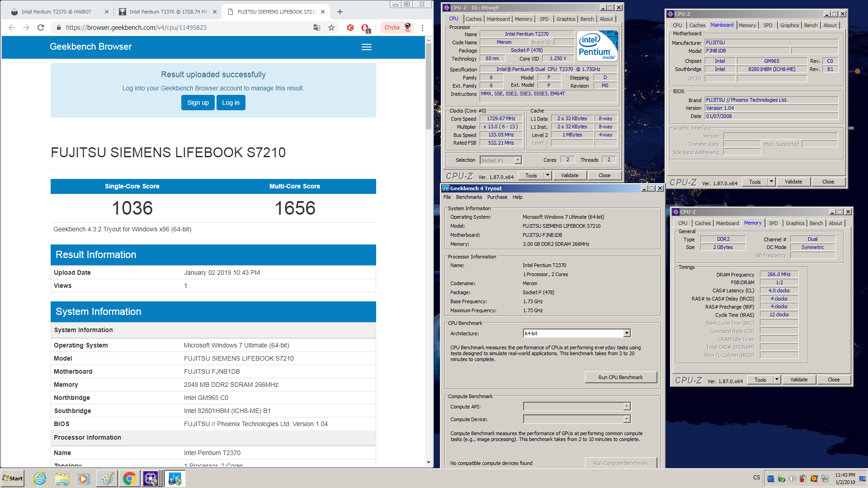868x488 pixels.
Task: Click the Single-Core Score value 1036
Action: point(132,208)
